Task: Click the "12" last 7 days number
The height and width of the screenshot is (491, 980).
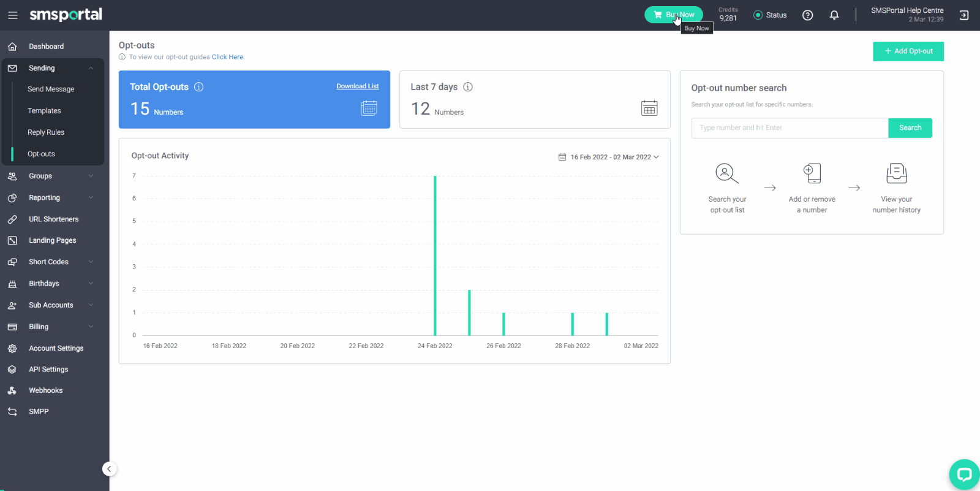Action: pyautogui.click(x=420, y=109)
